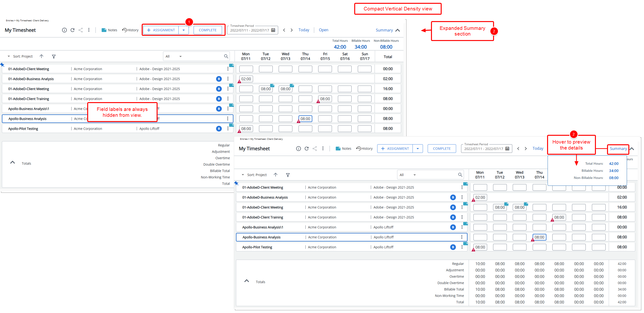Collapse the upper Summary section chevron

(x=398, y=30)
